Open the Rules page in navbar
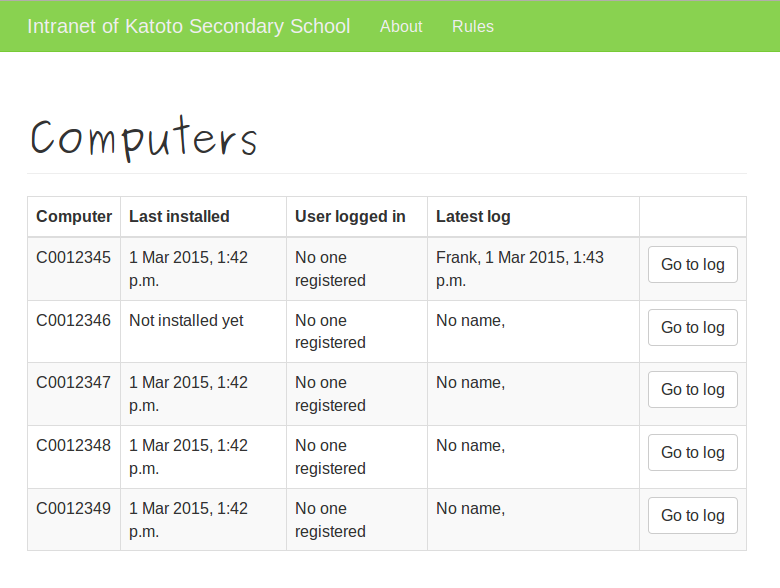 point(472,26)
